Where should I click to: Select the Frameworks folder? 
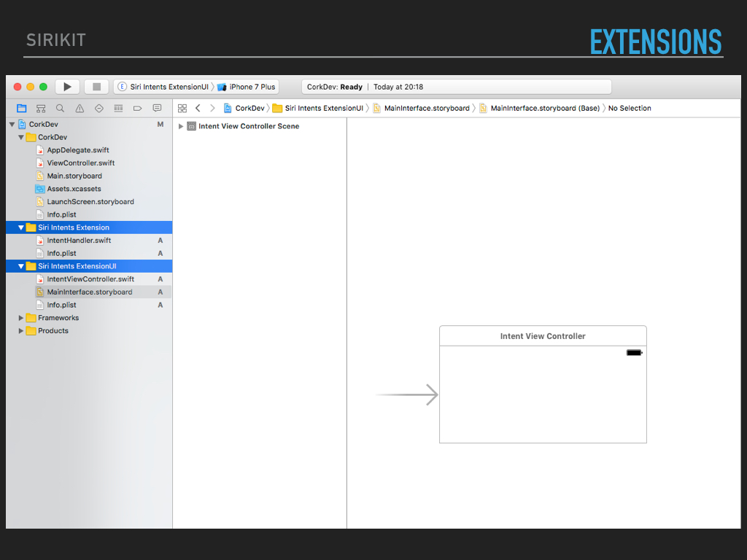(89, 318)
